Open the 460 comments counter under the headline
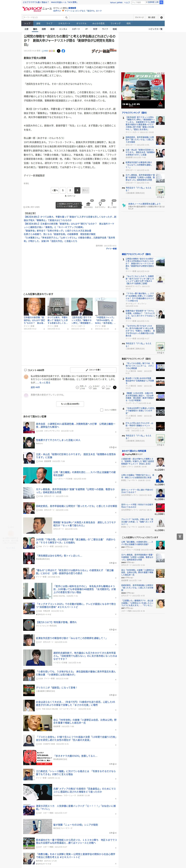Screen dimensions: 186x868 click(x=45, y=51)
